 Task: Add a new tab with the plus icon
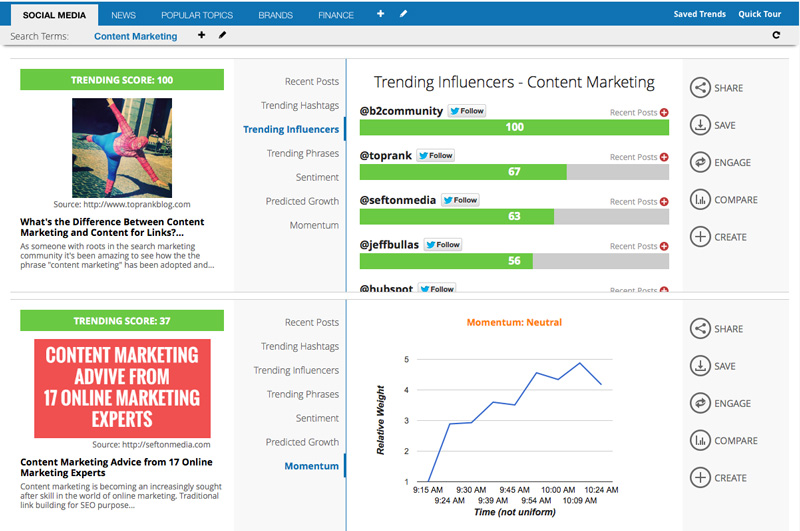[380, 14]
